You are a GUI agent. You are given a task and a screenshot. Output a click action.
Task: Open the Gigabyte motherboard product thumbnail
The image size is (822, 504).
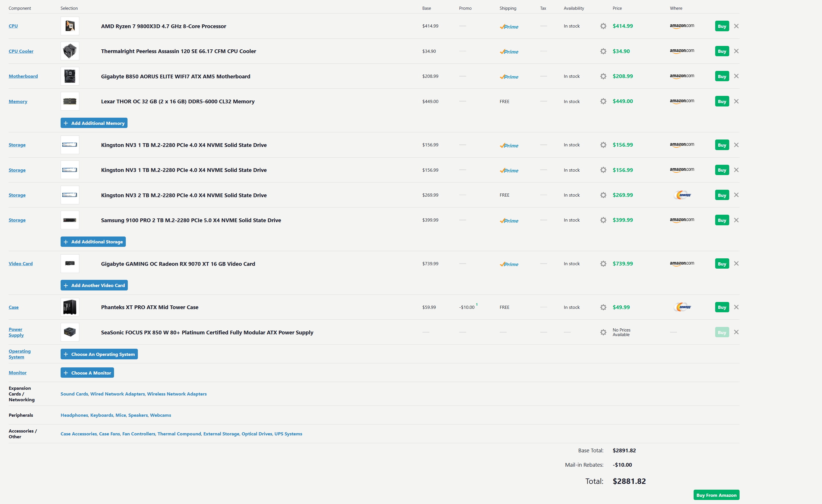click(x=70, y=76)
